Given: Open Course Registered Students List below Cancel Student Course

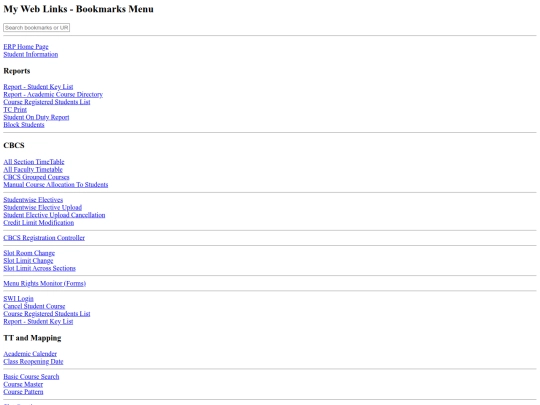Looking at the screenshot, I should (47, 313).
